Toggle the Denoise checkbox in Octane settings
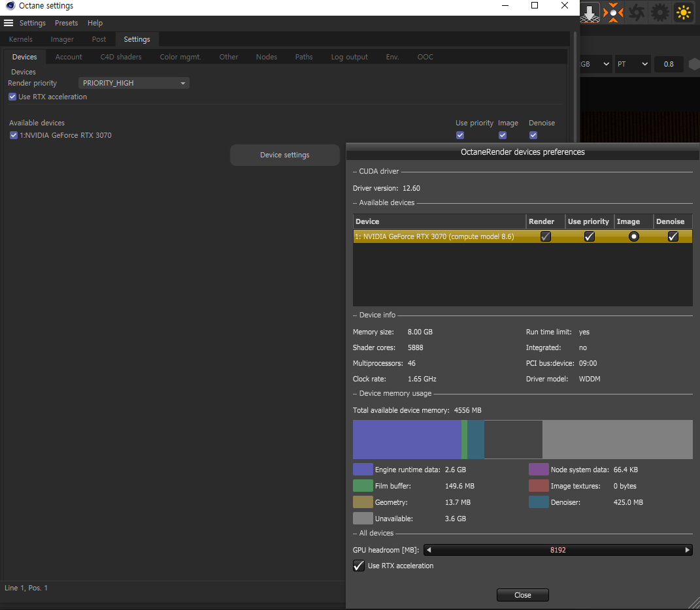Viewport: 700px width, 610px height. click(x=533, y=135)
